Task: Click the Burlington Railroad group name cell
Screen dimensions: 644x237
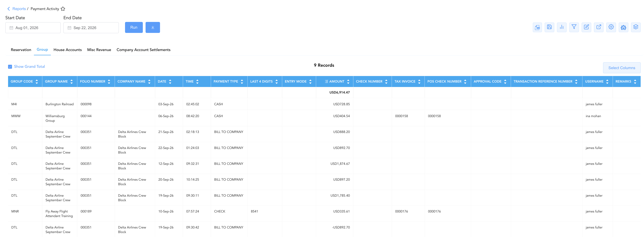Action: pyautogui.click(x=59, y=104)
